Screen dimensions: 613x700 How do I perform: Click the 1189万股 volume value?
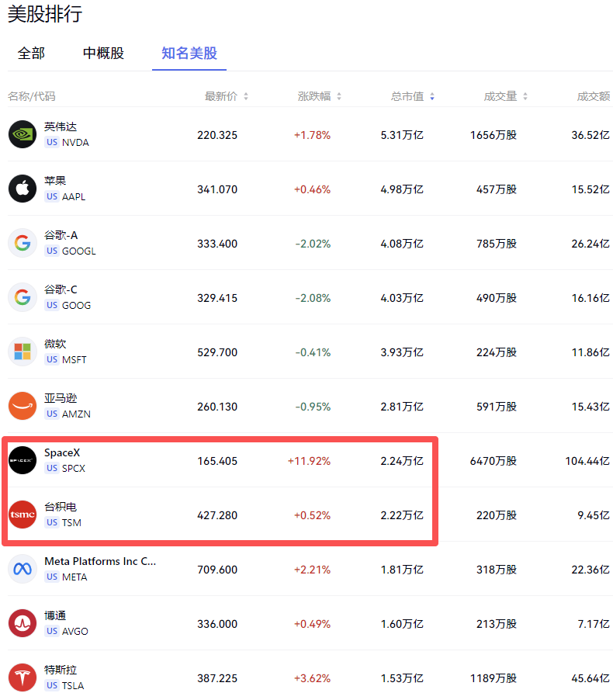tap(494, 678)
